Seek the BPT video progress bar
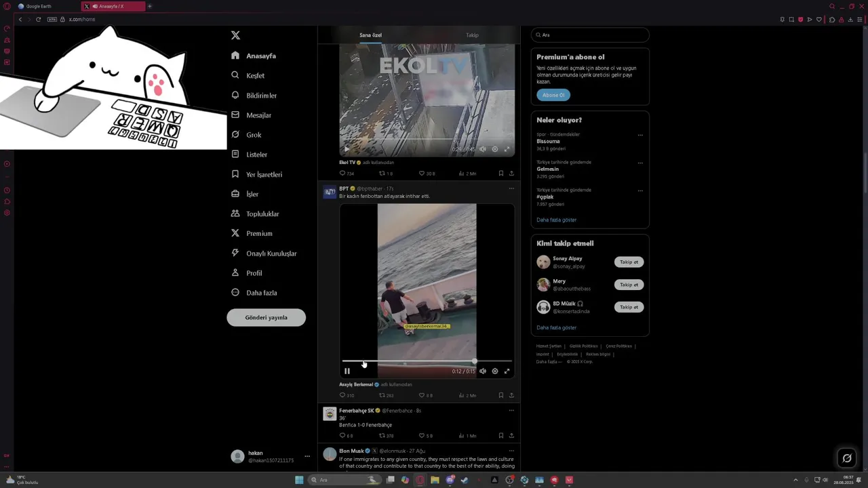868x488 pixels. tap(427, 361)
